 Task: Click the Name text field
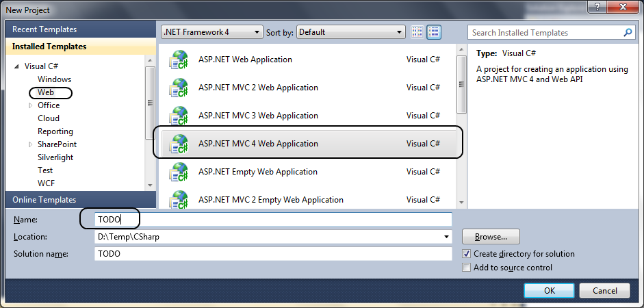[272, 219]
